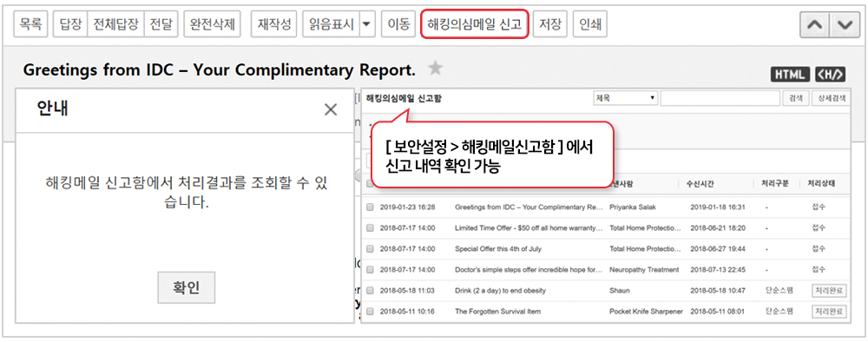Image resolution: width=868 pixels, height=342 pixels.
Task: Sort by the 처리상태 column header
Action: pyautogui.click(x=821, y=184)
